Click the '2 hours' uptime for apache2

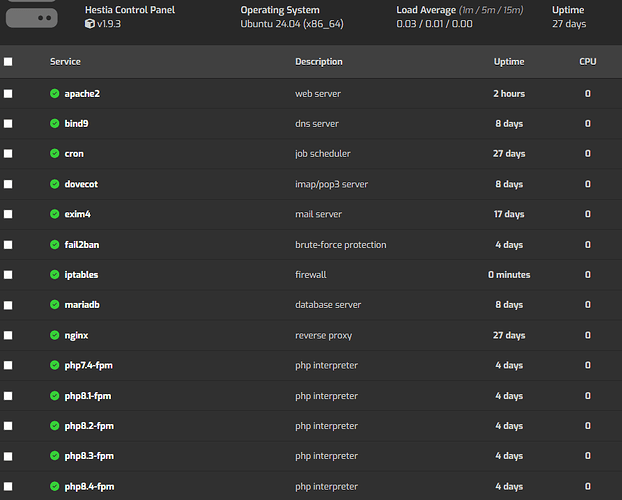pos(509,94)
